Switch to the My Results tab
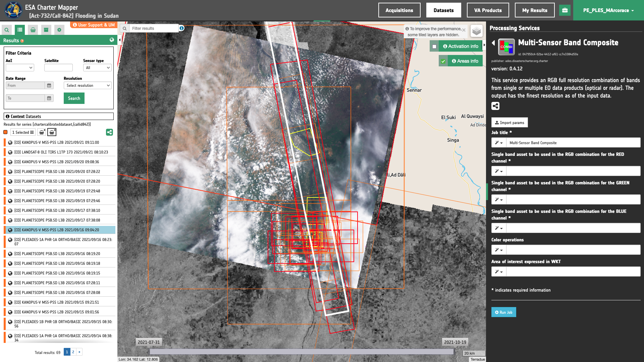 point(535,10)
